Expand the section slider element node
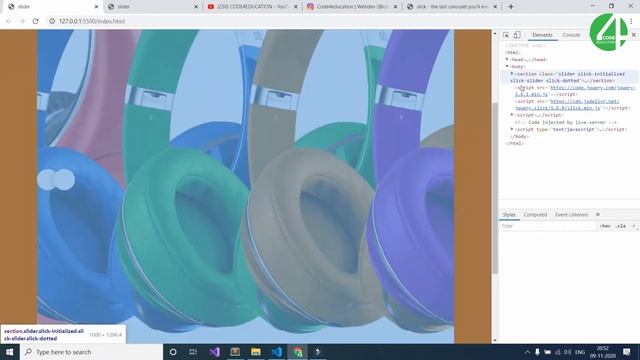This screenshot has width=640, height=360. (512, 74)
